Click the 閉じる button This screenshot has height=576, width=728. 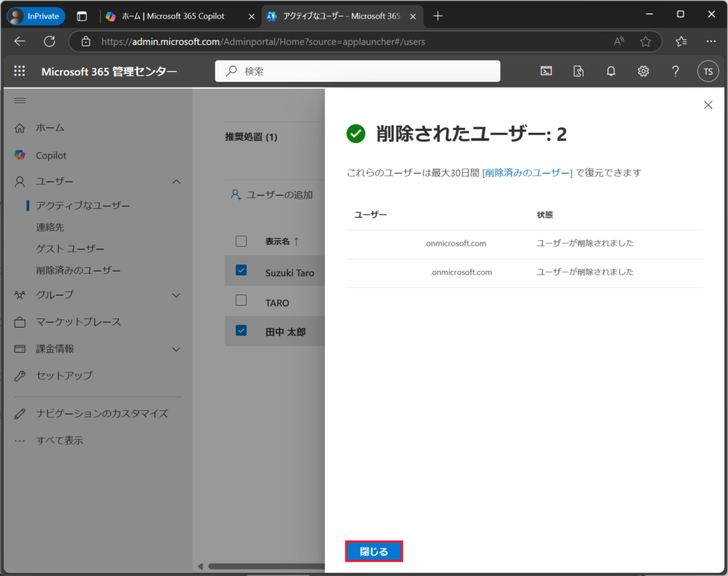pyautogui.click(x=374, y=552)
